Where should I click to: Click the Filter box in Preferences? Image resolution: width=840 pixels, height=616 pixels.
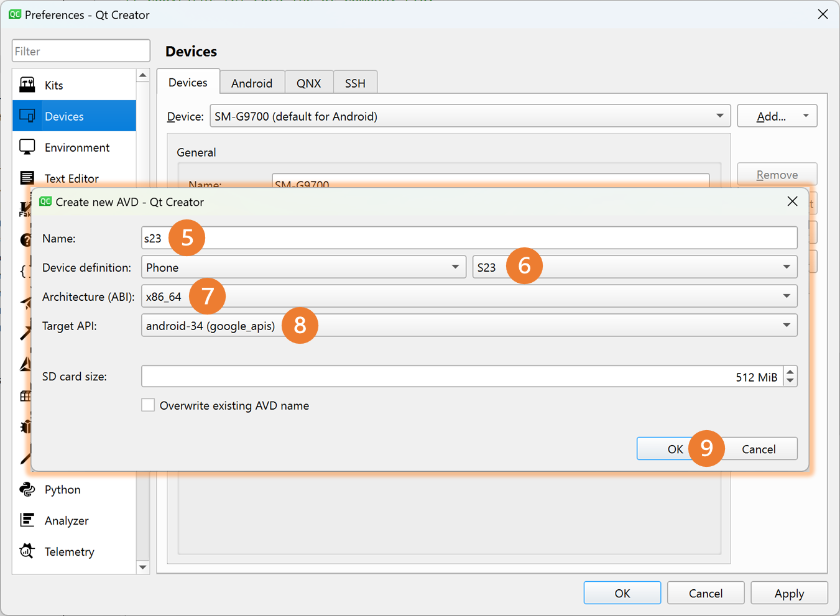[81, 51]
